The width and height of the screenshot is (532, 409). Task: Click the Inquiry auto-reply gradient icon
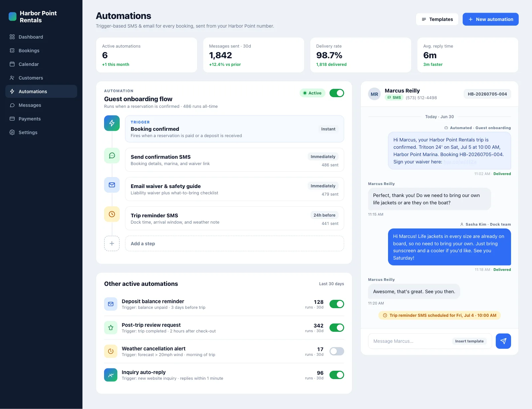coord(111,375)
